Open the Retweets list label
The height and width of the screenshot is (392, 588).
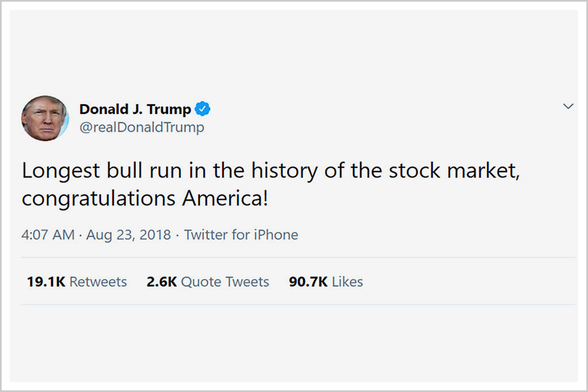coord(98,282)
